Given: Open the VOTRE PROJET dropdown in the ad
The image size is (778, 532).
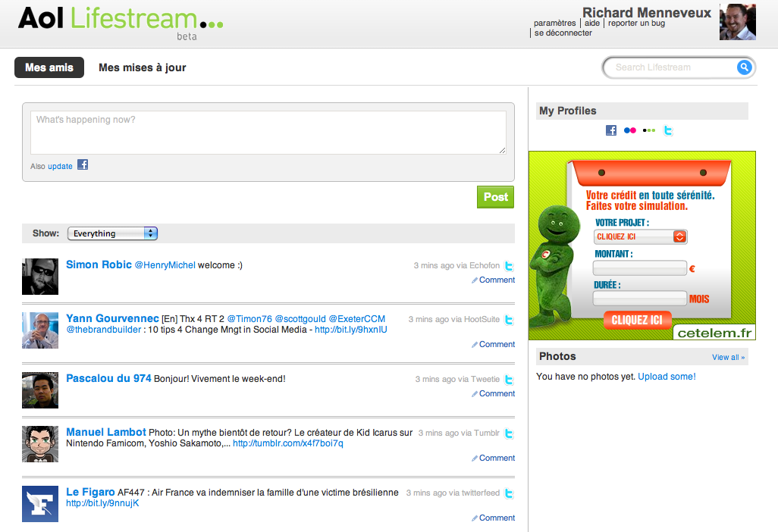Looking at the screenshot, I should tap(640, 236).
